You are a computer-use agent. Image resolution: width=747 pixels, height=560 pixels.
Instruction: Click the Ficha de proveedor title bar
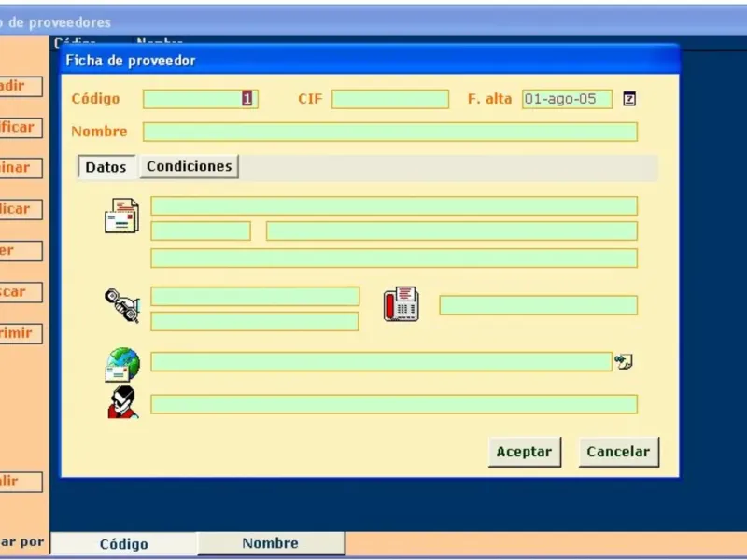point(370,60)
